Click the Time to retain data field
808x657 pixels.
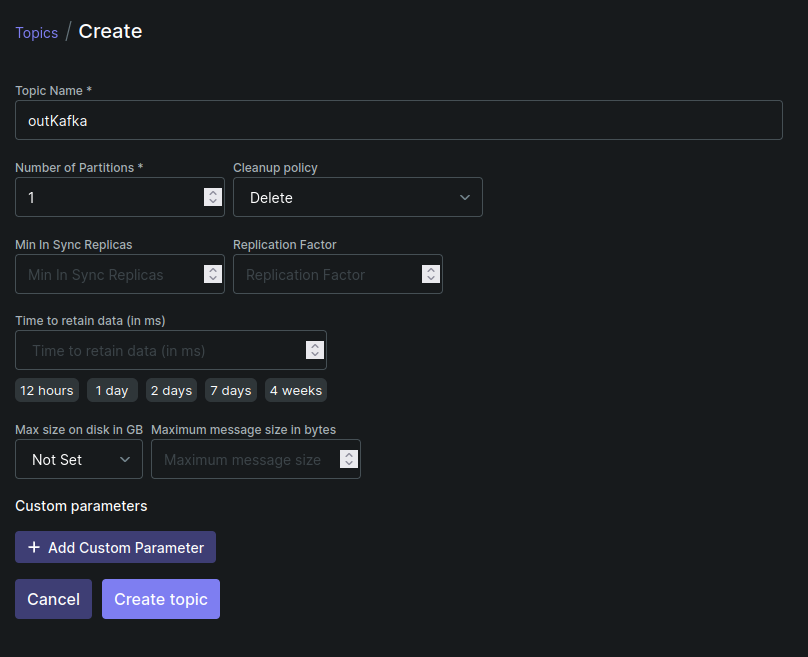[158, 350]
